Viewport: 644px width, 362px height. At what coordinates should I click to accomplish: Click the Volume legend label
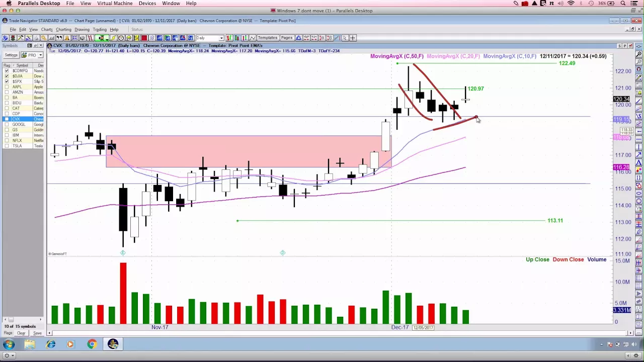[x=597, y=259]
